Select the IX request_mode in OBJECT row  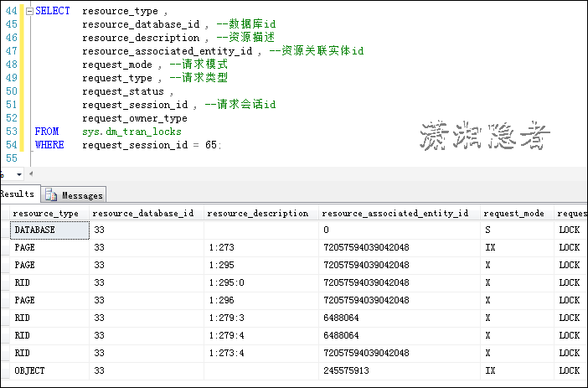pyautogui.click(x=517, y=370)
